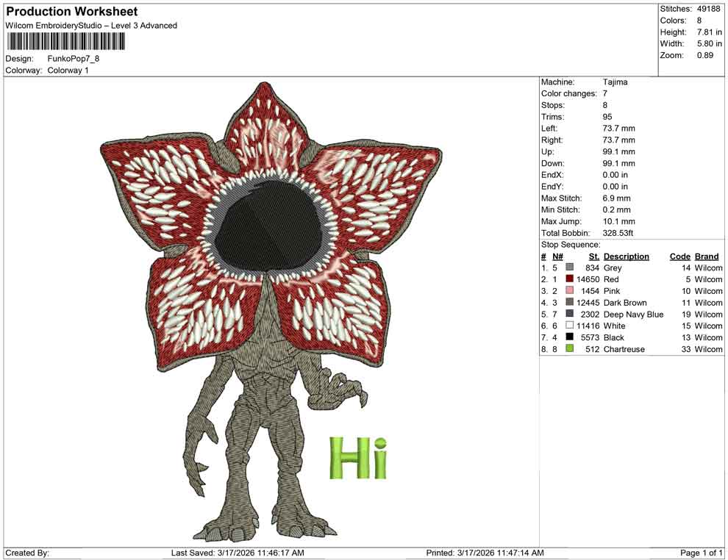Click the design name 'FunkoPop7_8'
The width and height of the screenshot is (728, 560).
[74, 59]
